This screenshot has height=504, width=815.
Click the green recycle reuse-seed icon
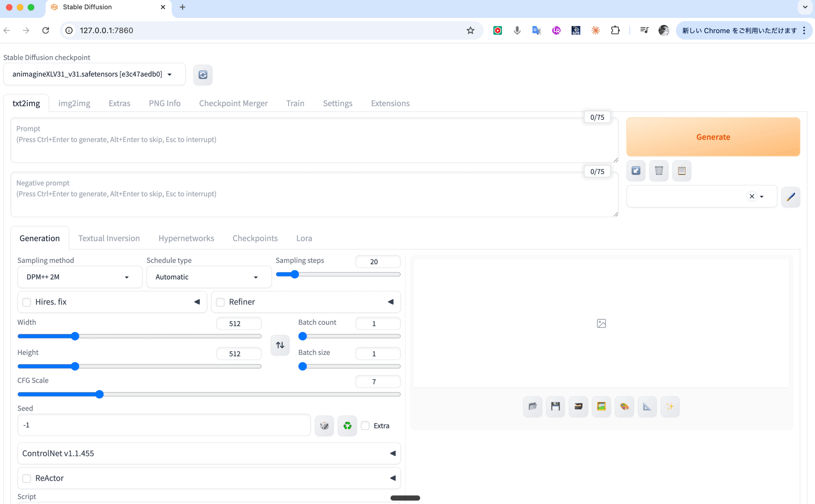(x=347, y=426)
